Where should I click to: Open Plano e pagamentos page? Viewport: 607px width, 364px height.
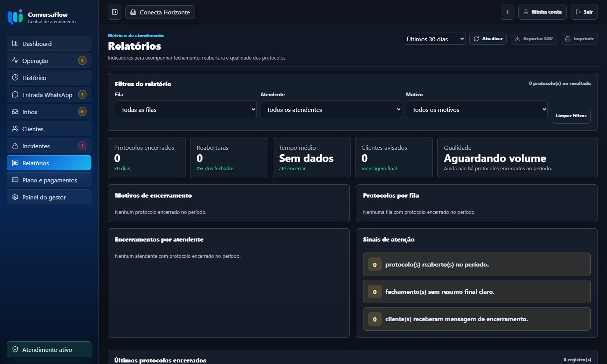49,180
